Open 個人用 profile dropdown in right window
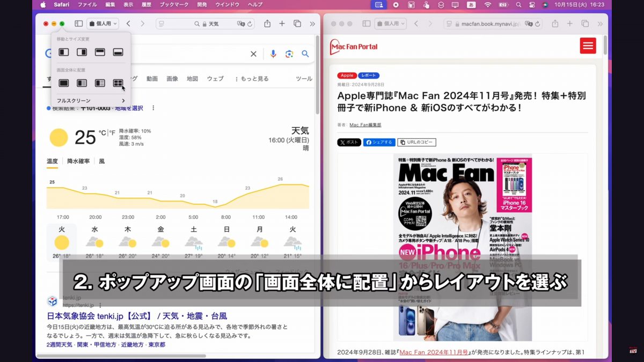The height and width of the screenshot is (362, 644). point(391,24)
